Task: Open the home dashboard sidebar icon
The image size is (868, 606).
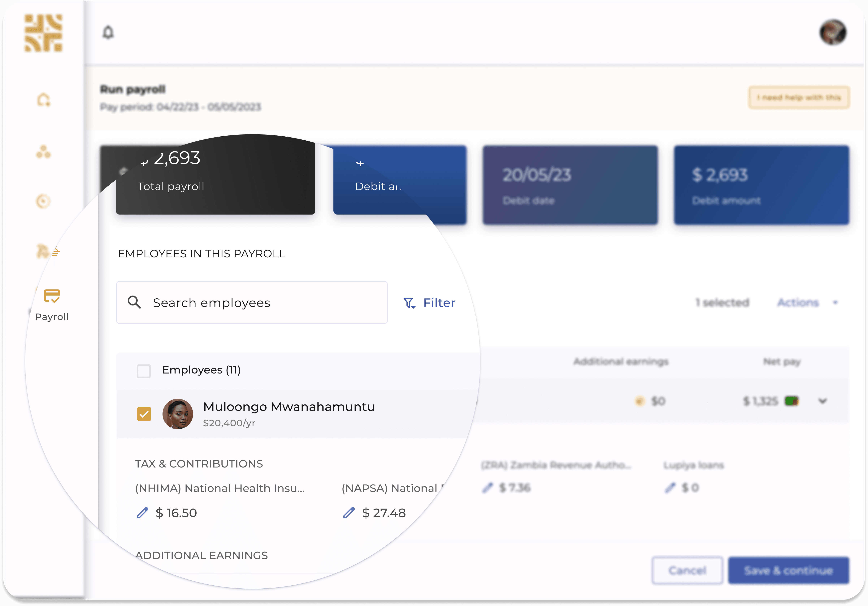Action: click(43, 100)
